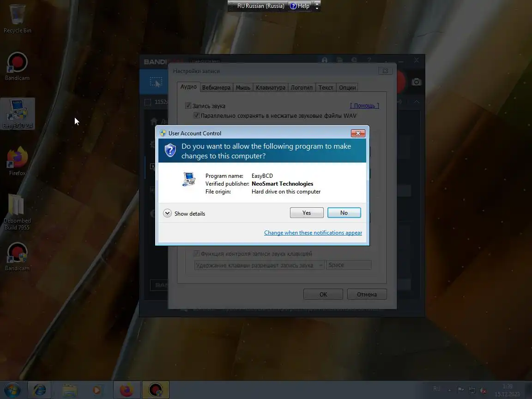This screenshot has height=399, width=532.
Task: Click the Bandicam lock icon in the title bar
Action: (x=325, y=60)
